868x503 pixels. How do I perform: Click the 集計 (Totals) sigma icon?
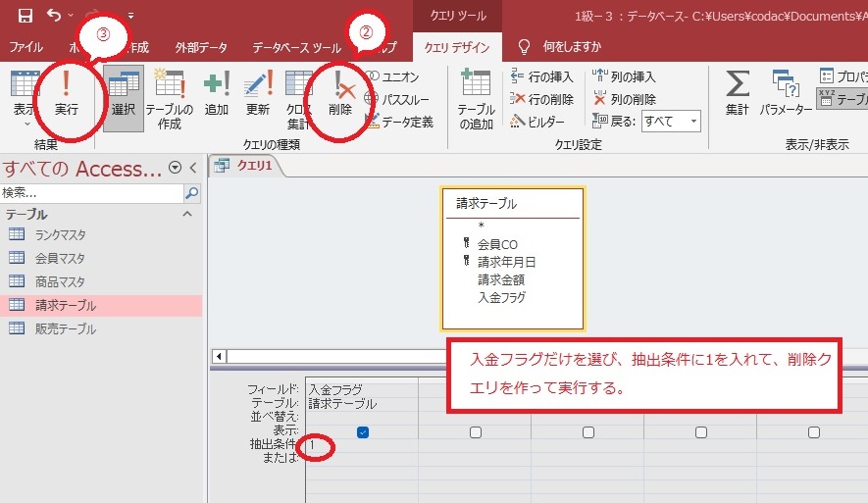tap(737, 96)
